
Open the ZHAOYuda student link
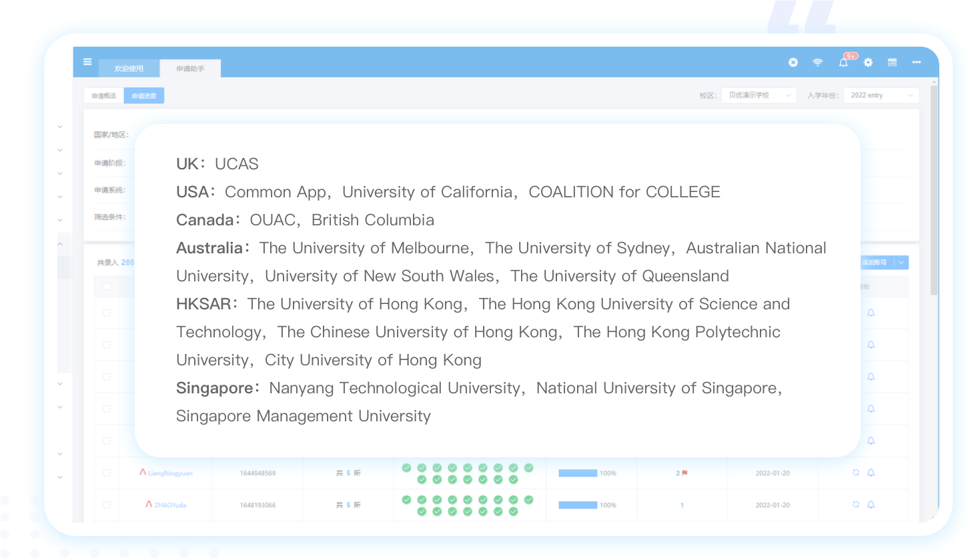pos(170,505)
